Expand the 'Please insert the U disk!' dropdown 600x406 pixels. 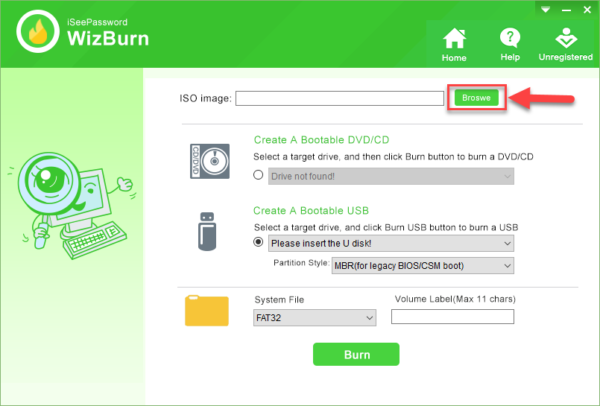[391, 243]
